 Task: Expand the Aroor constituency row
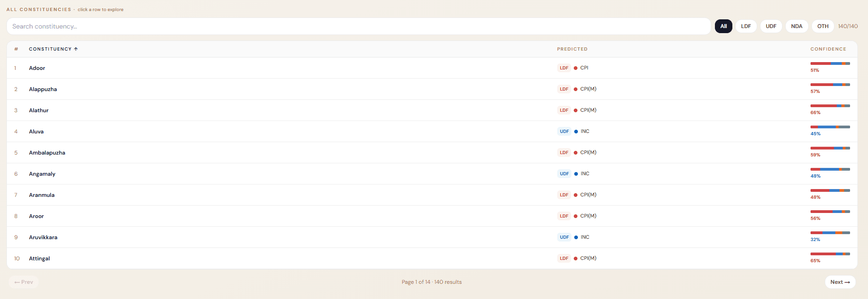click(36, 216)
